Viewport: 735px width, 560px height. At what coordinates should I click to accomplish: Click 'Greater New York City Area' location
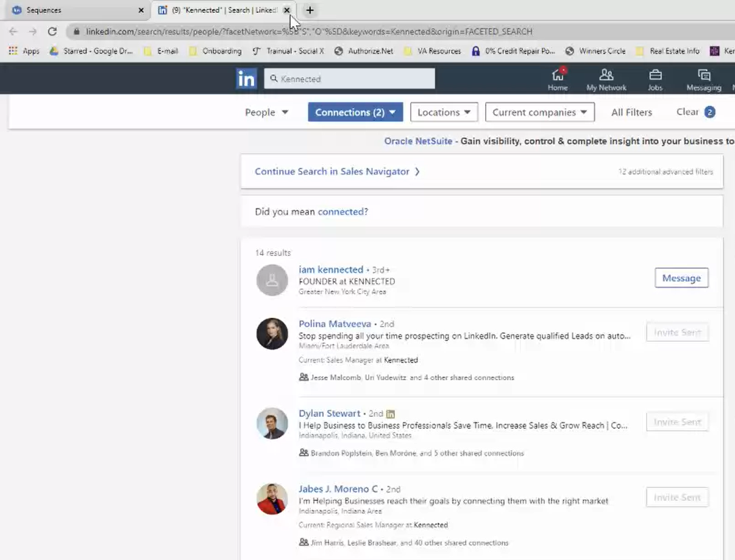[342, 292]
